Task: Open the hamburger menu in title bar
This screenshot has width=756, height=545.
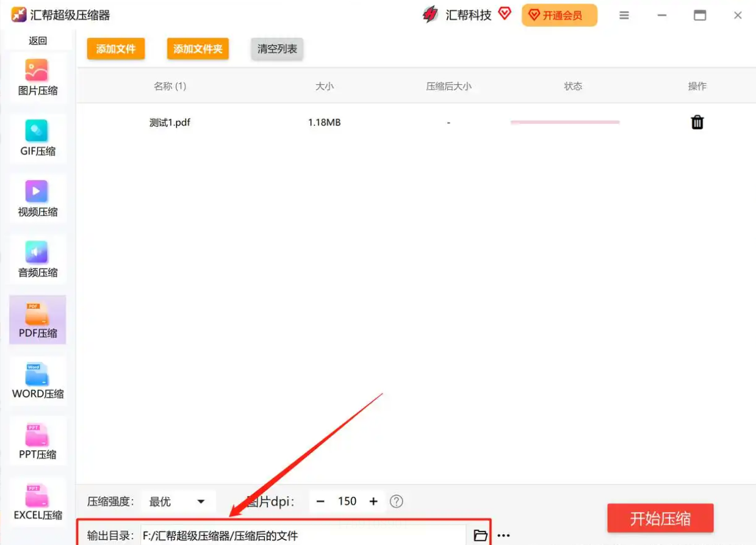Action: point(624,16)
